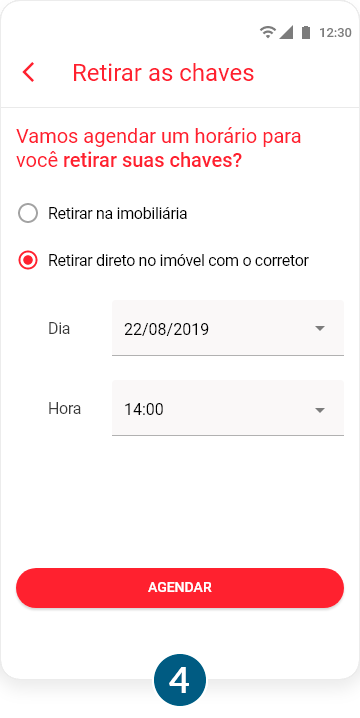Click the 'Retirar na imobiliária' label text
This screenshot has height=718, width=360.
[118, 214]
